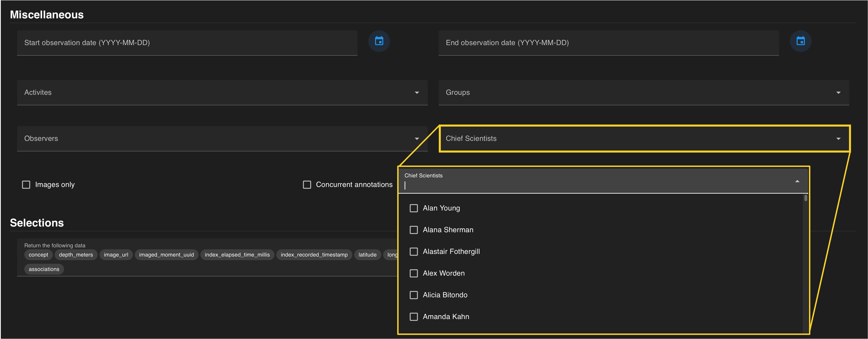868x339 pixels.
Task: Check Alan Young in Chief Scientists list
Action: (x=413, y=208)
